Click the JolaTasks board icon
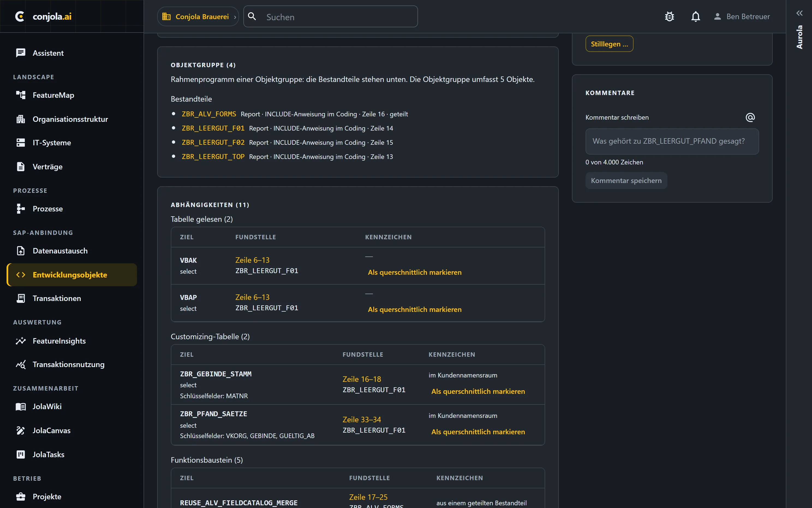This screenshot has width=812, height=508. click(x=20, y=454)
